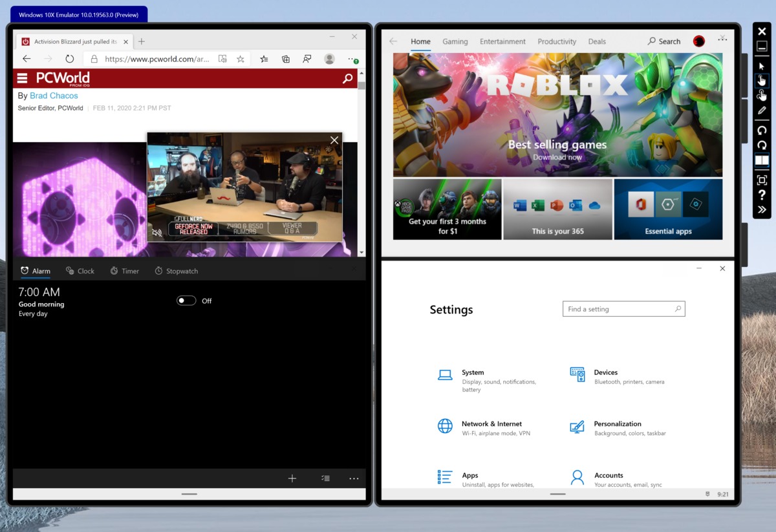Select the pen input tool in emulator toolbar

tap(762, 111)
